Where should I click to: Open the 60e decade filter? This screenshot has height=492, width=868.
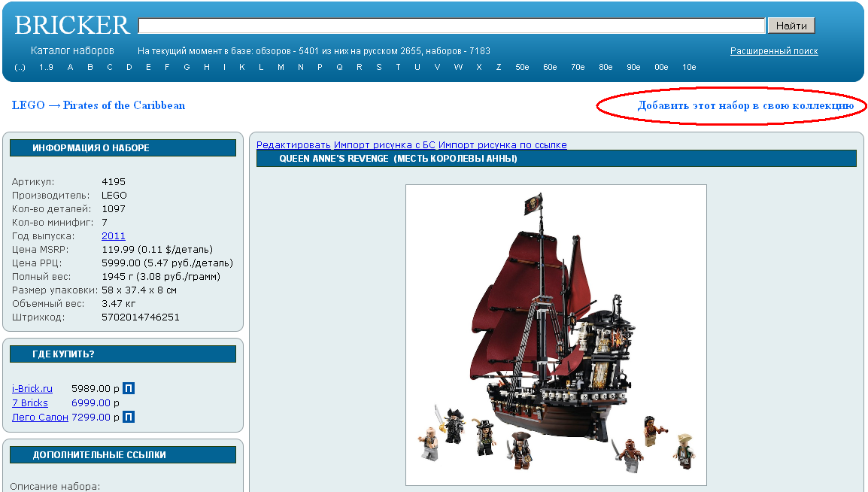(x=550, y=67)
